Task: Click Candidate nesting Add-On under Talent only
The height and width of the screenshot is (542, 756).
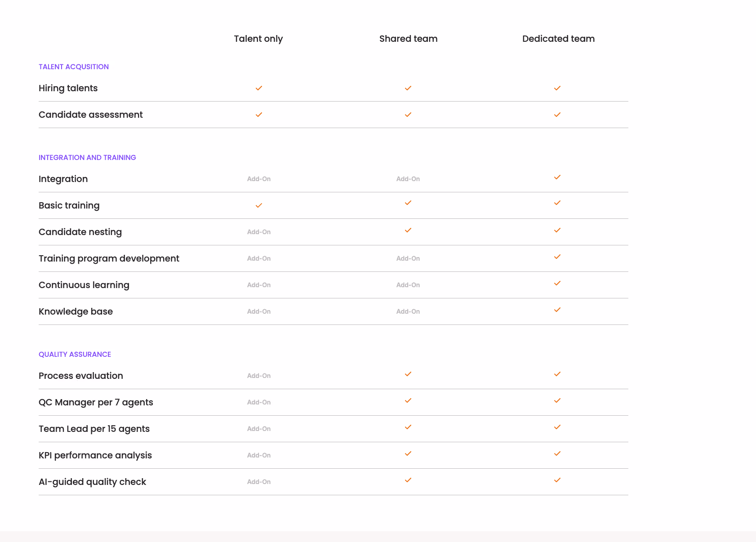Action: [259, 232]
